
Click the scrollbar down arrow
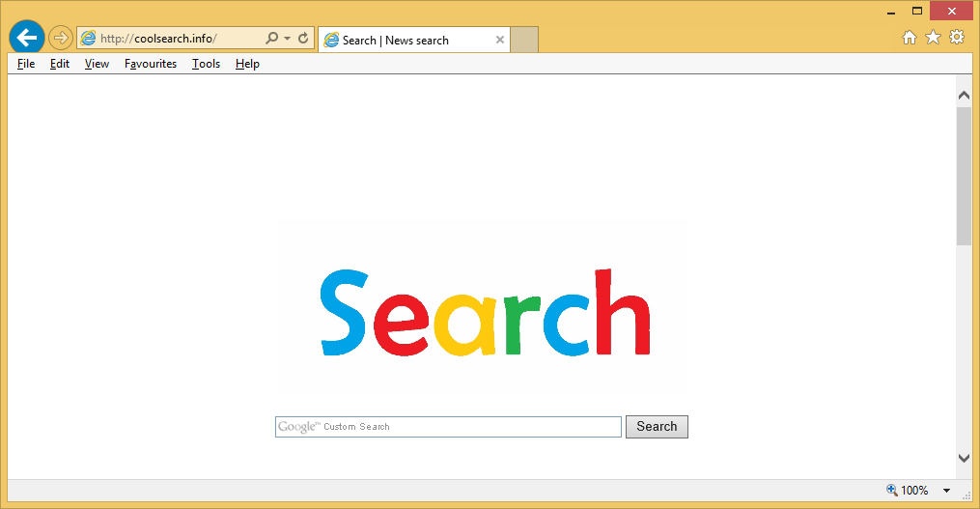point(964,459)
